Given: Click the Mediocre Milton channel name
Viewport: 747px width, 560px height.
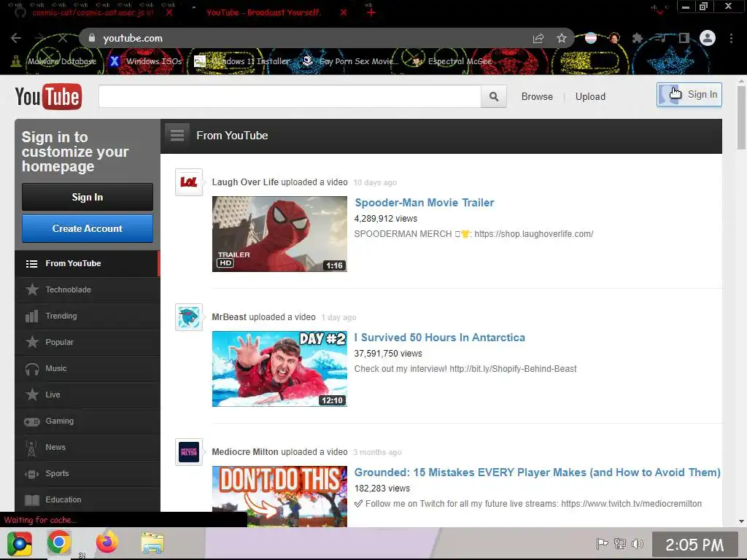Looking at the screenshot, I should [x=245, y=452].
